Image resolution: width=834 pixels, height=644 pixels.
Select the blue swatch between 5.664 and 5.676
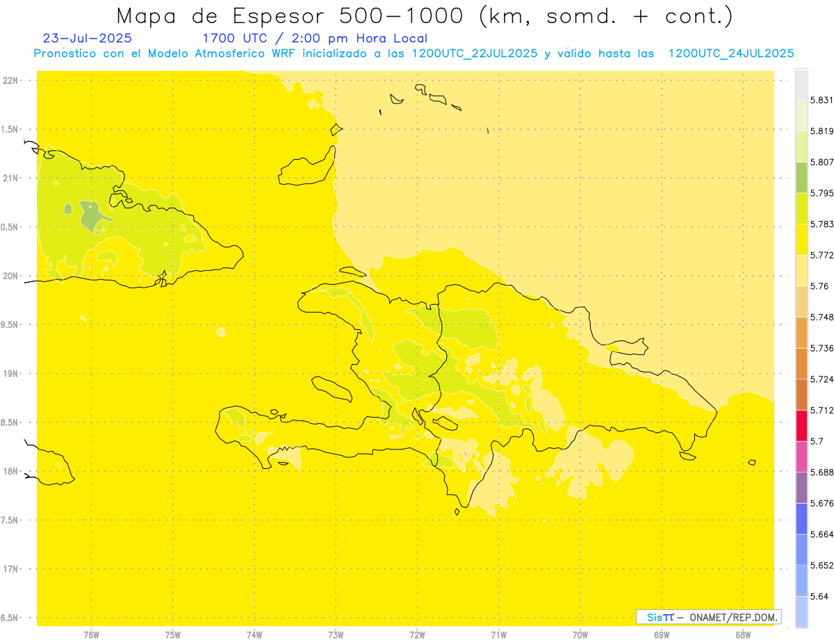coord(801,519)
